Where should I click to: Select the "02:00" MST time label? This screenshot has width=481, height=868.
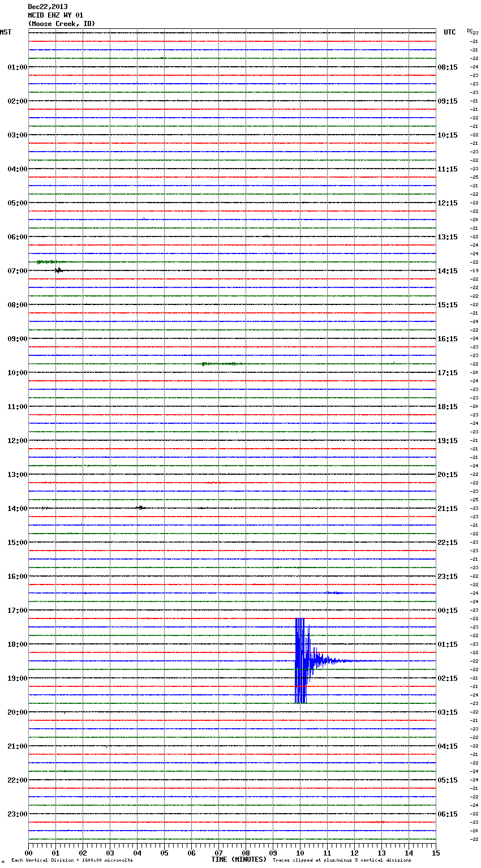17,101
